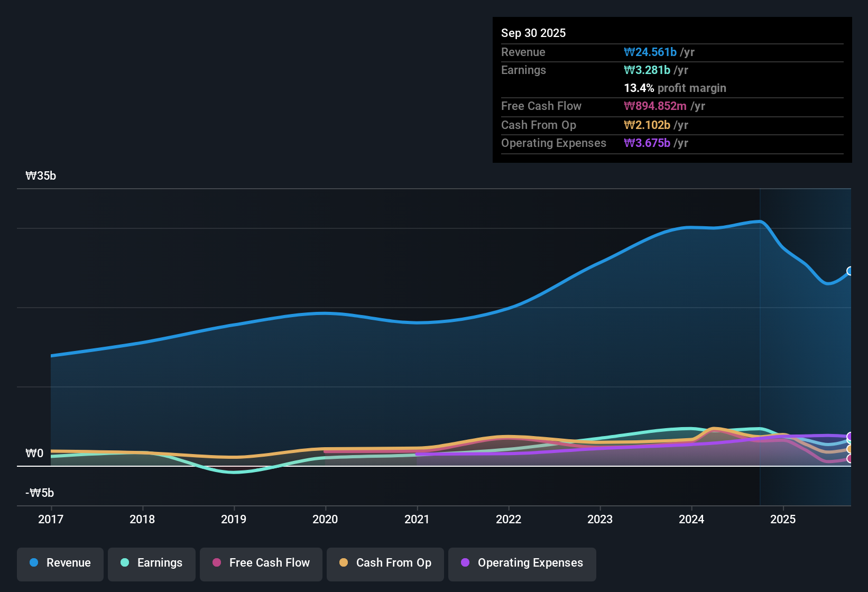Click the 13.4% profit margin text
This screenshot has width=868, height=592.
pyautogui.click(x=675, y=88)
